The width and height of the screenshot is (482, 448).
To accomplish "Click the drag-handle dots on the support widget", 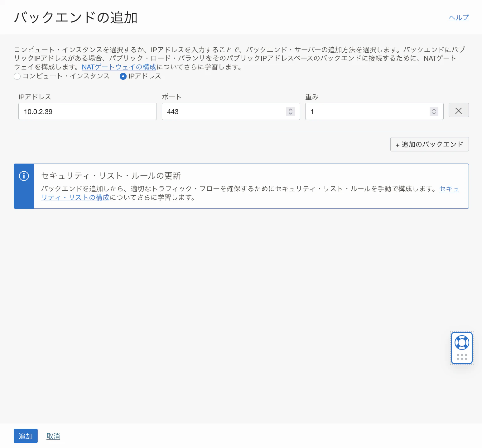I will pyautogui.click(x=462, y=357).
